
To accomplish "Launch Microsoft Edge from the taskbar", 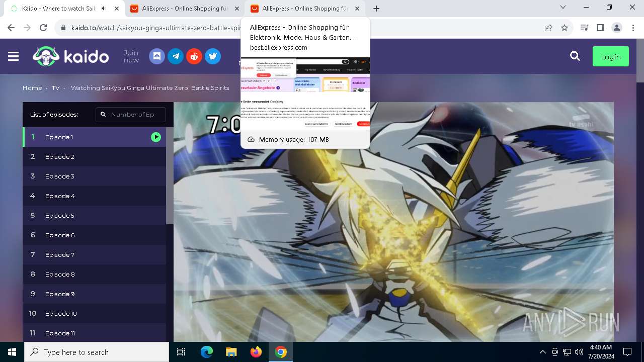I will (x=207, y=352).
